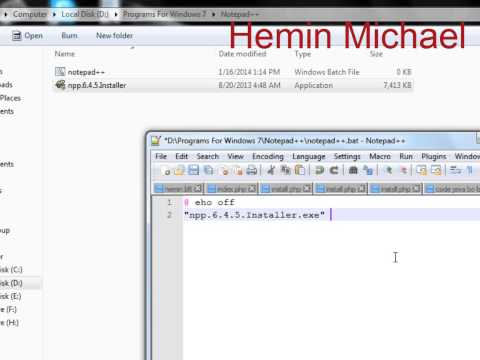Screen dimensions: 480x360
Task: Click the notepad++ batch file icon in Explorer
Action: click(60, 72)
